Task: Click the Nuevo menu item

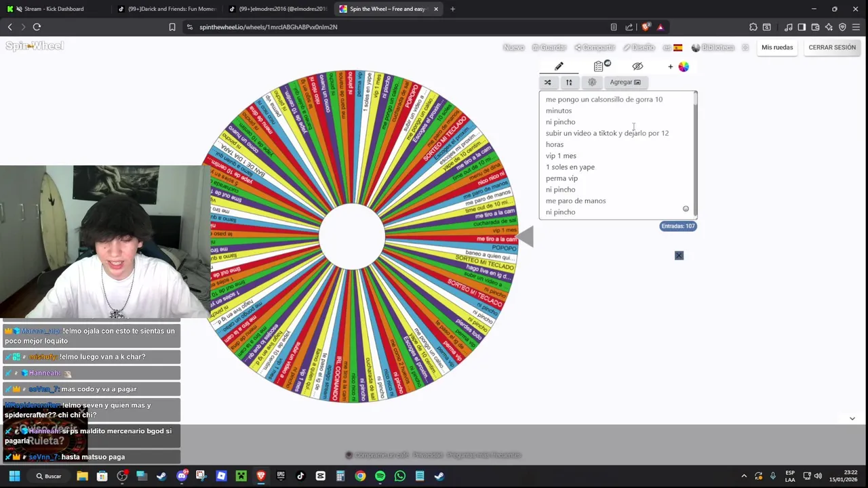Action: click(513, 47)
